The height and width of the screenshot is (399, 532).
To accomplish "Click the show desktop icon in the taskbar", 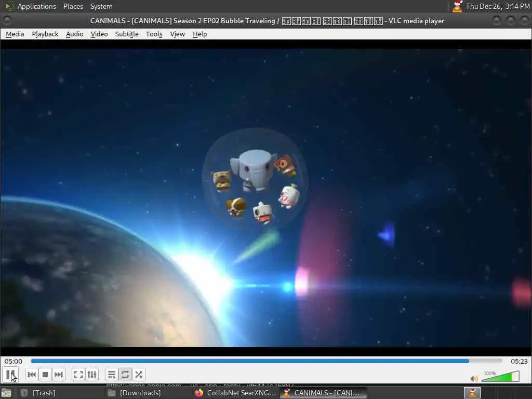I will (x=6, y=393).
